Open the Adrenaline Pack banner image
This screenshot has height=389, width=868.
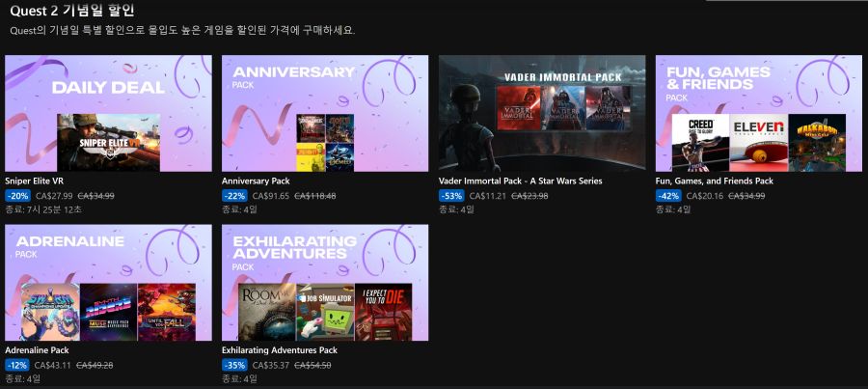coord(108,283)
